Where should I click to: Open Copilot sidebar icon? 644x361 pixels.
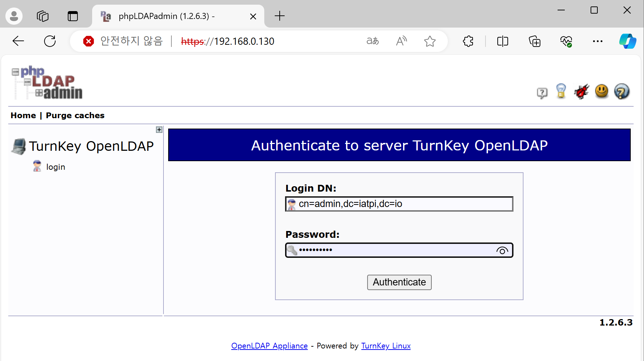point(628,41)
